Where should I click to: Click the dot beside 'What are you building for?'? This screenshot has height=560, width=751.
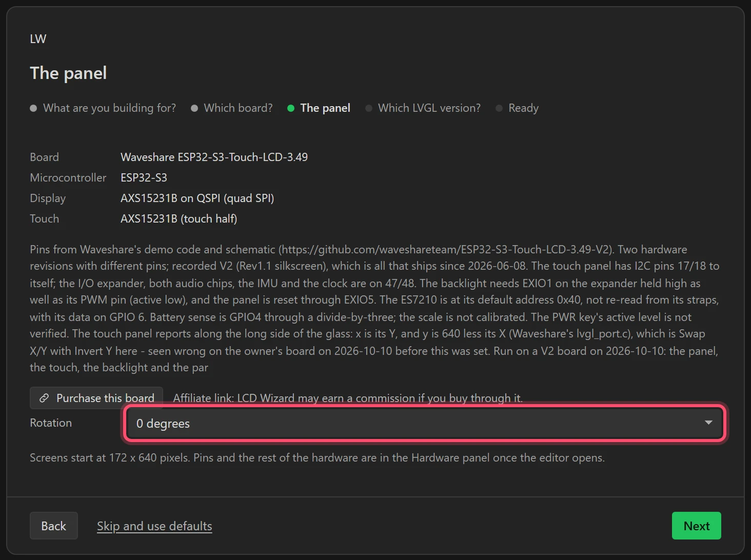pos(33,108)
